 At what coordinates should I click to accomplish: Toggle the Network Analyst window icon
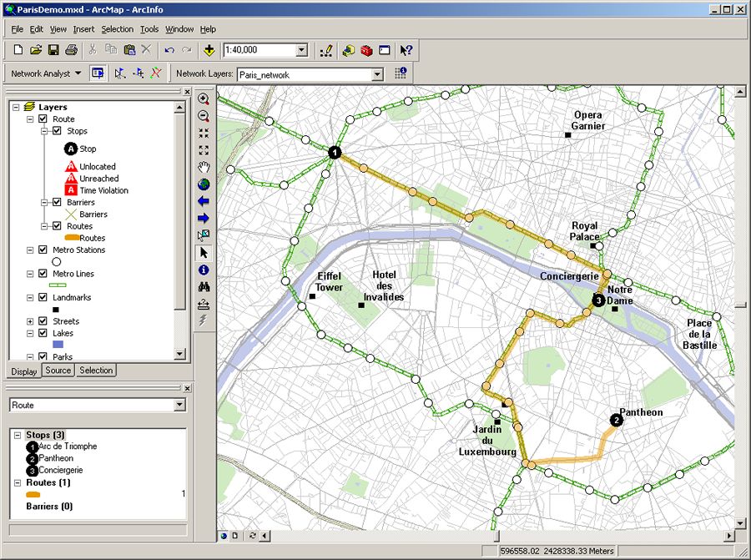tap(98, 73)
